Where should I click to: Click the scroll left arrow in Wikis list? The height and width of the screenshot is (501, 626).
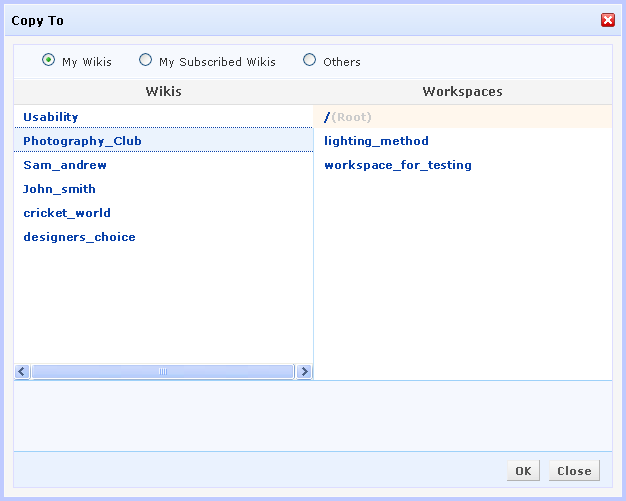[22, 372]
